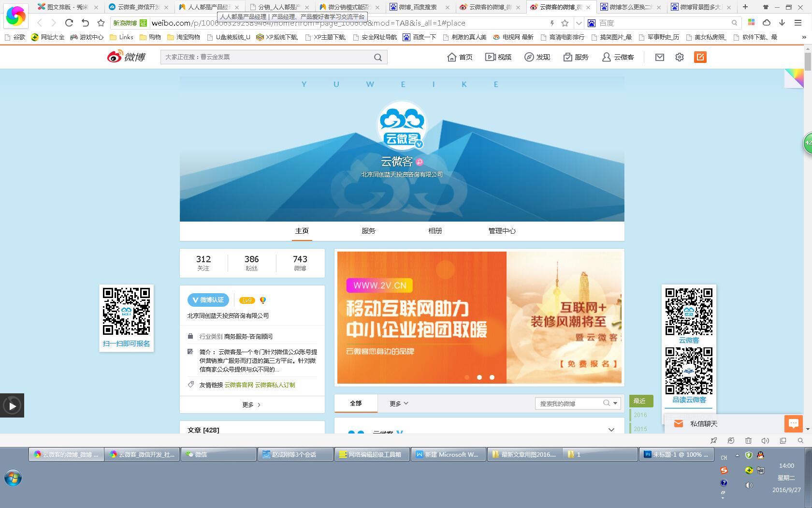
Task: Select the 全部 feed filter tab
Action: [356, 403]
